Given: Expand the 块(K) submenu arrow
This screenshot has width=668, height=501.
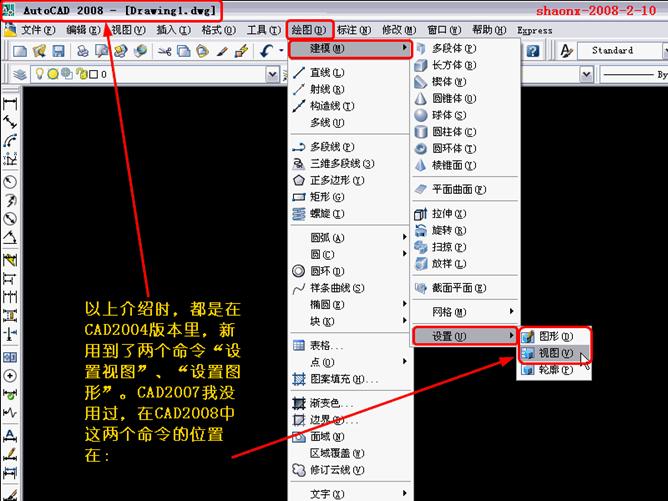Looking at the screenshot, I should click(404, 320).
